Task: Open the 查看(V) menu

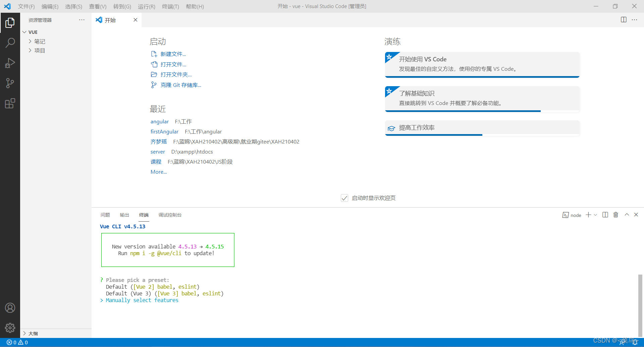Action: click(98, 6)
